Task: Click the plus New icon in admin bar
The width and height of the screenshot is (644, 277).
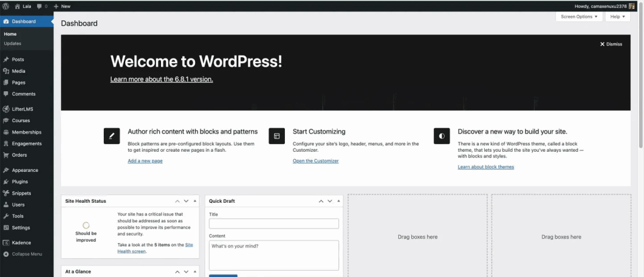Action: click(x=56, y=6)
